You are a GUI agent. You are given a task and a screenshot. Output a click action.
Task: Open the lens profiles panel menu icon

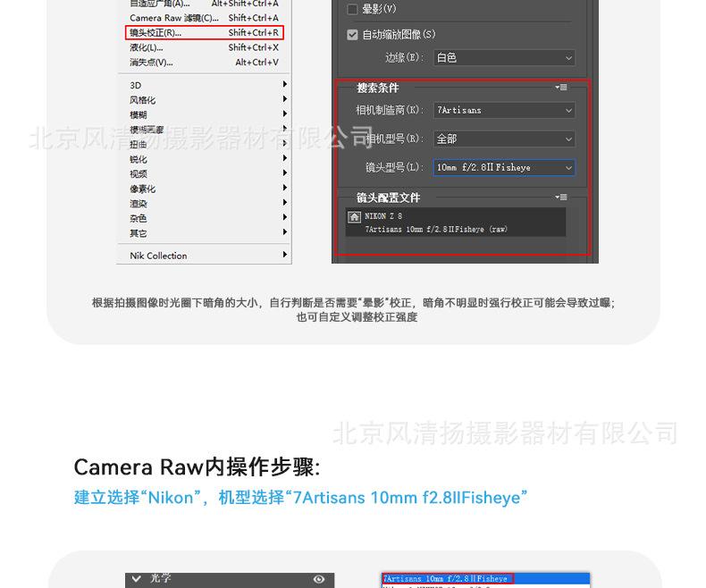coord(560,197)
